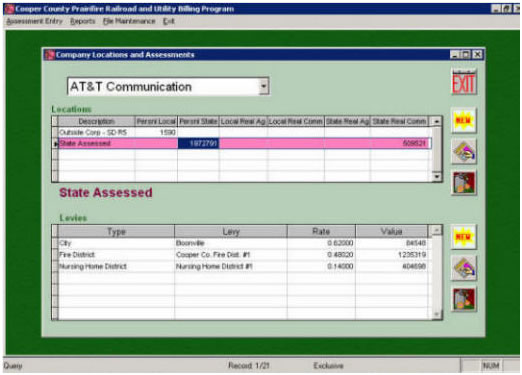Click the 0.62000 rate cell
Viewport: 522px width, 375px height.
click(x=321, y=243)
